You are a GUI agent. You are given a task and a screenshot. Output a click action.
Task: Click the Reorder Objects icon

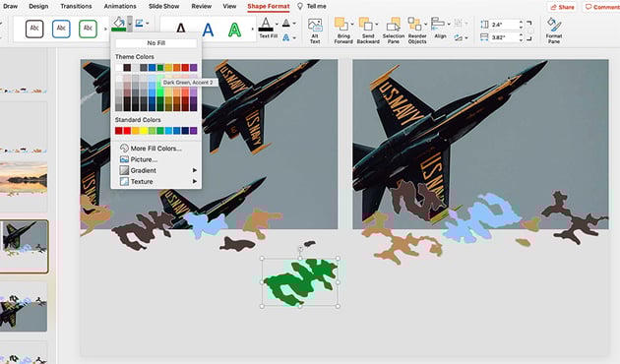click(414, 25)
